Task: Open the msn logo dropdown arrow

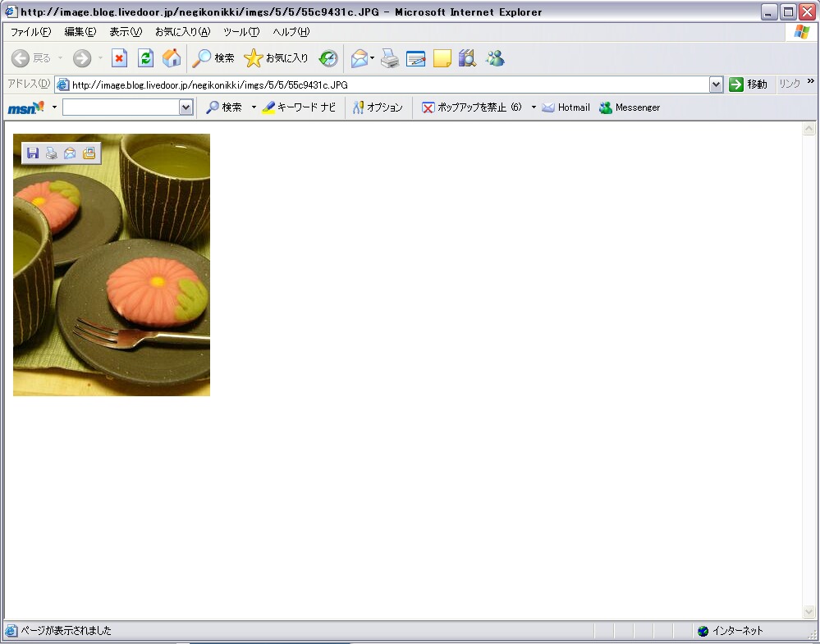Action: 54,107
